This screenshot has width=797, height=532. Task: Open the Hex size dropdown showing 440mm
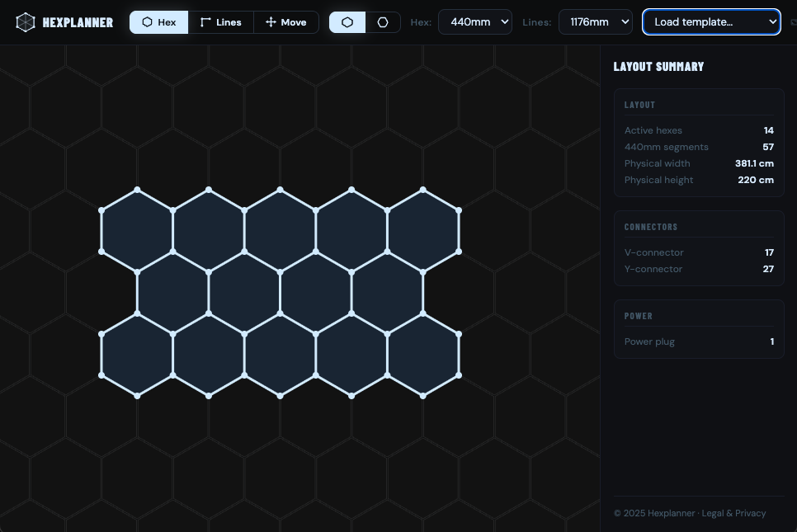point(475,21)
